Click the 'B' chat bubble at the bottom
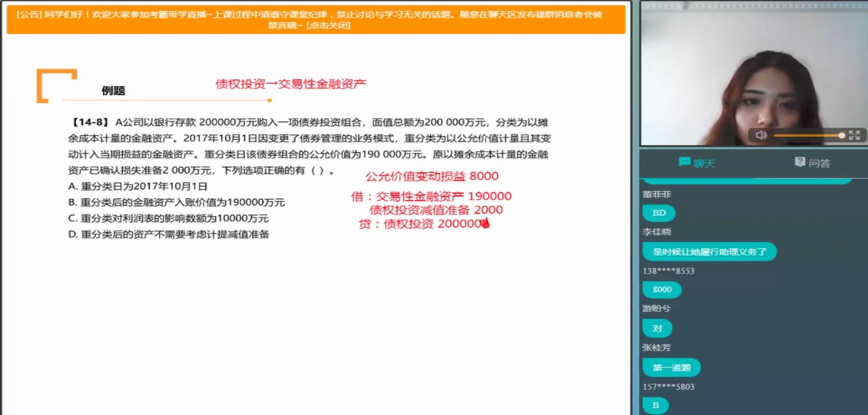This screenshot has height=415, width=868. click(655, 405)
